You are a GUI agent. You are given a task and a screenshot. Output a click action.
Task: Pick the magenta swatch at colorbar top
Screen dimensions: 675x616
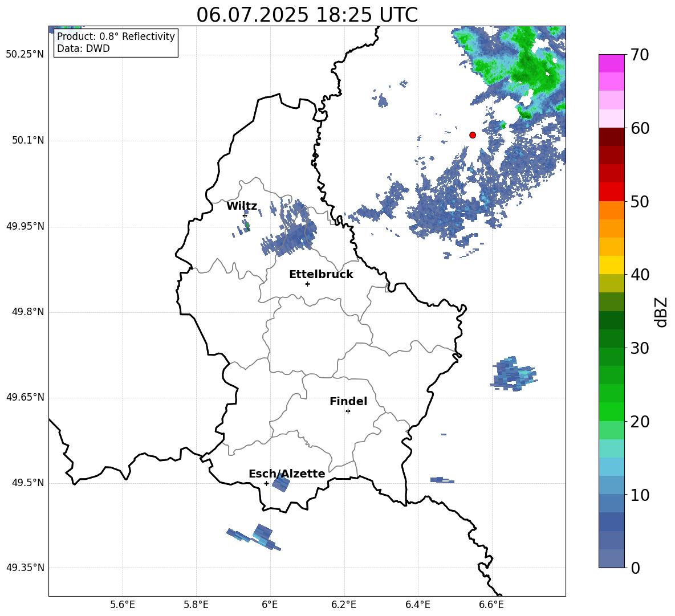click(611, 63)
